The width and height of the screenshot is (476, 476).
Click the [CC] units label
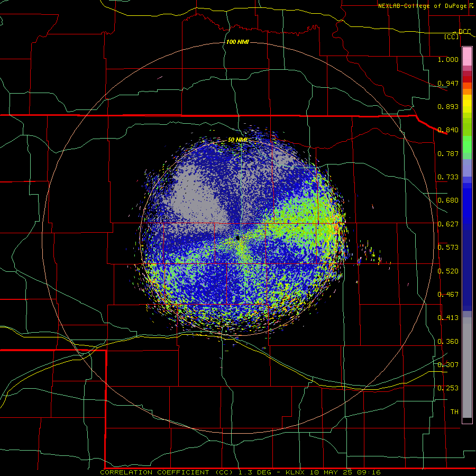pos(452,36)
